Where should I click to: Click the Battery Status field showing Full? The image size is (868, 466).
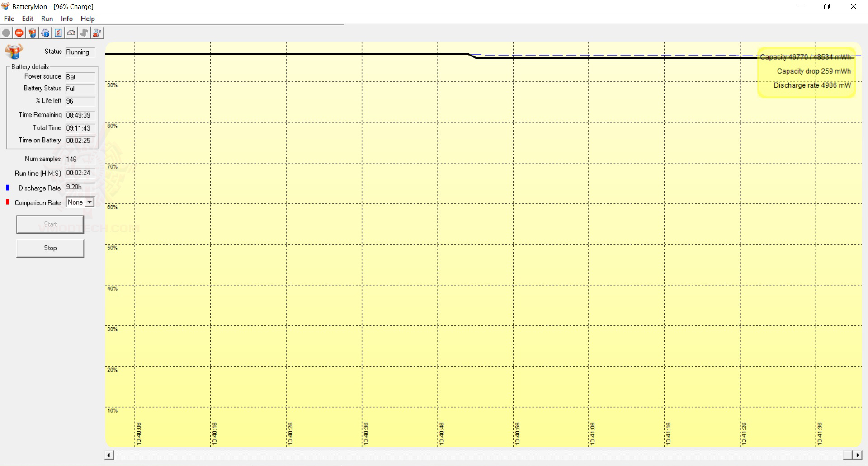coord(80,89)
